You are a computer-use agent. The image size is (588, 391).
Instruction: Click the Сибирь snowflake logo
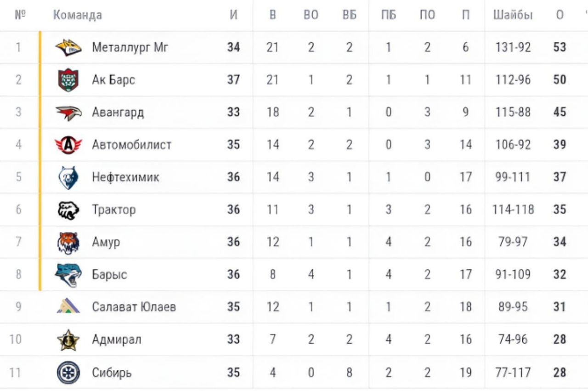pos(68,372)
